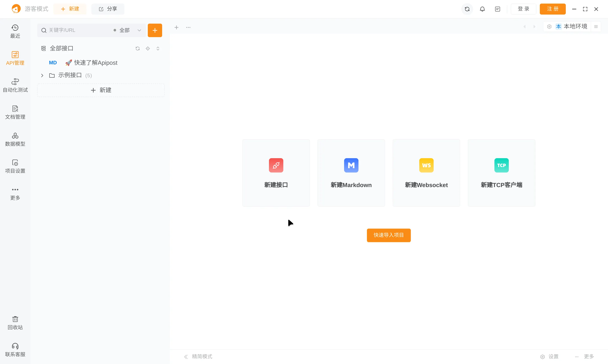
Task: Toggle expand/collapse all in 全部接口
Action: (x=157, y=49)
